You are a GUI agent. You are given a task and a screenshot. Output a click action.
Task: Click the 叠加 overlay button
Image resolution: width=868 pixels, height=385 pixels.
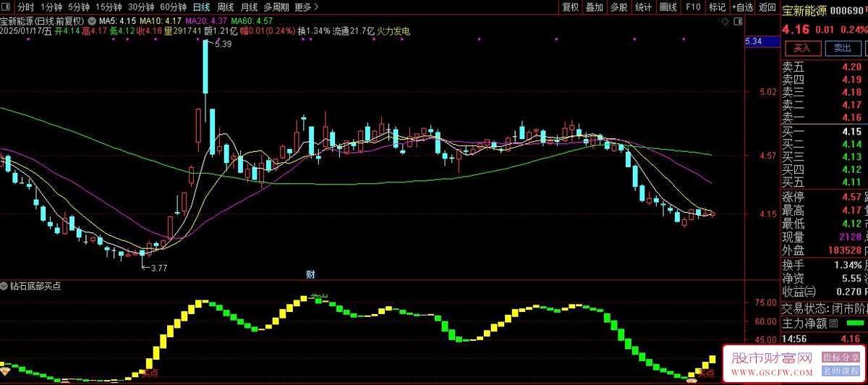pos(595,7)
